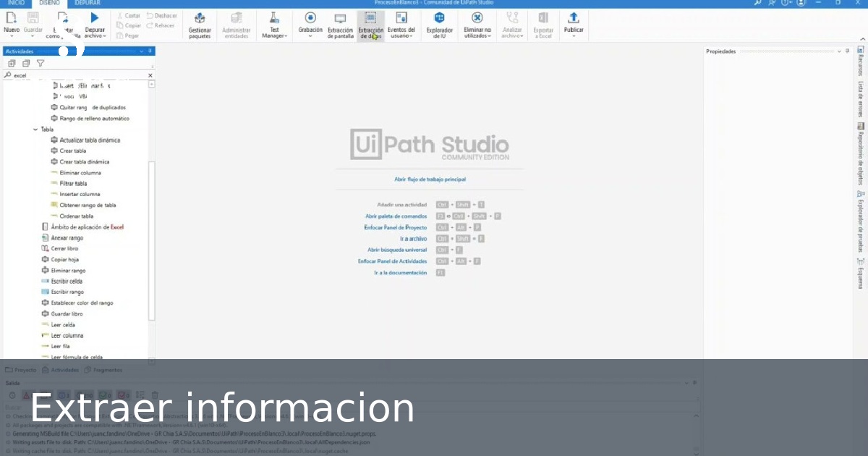This screenshot has height=456, width=868.
Task: Click Cortar in the ribbon
Action: point(129,15)
